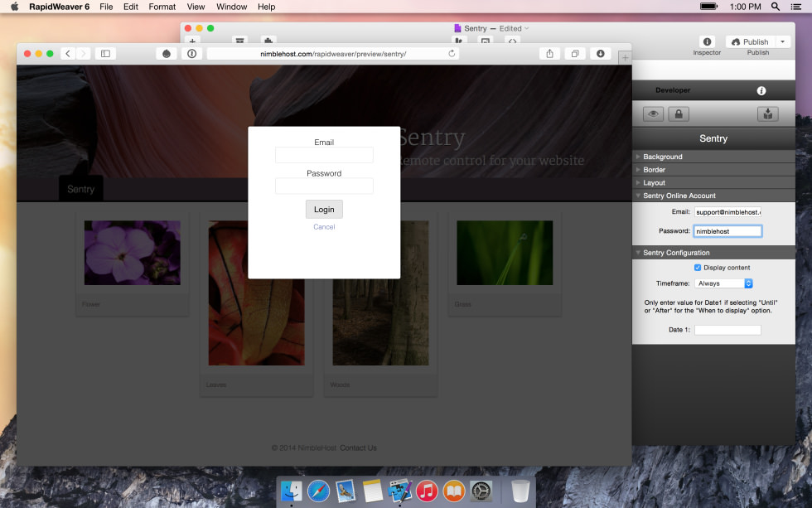Open System Preferences from the Dock
The image size is (812, 508).
click(x=481, y=491)
